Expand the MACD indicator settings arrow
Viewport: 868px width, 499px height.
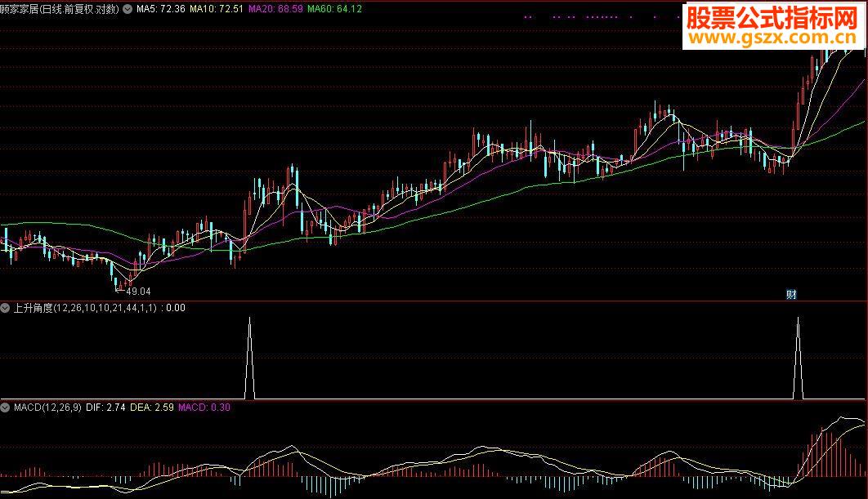[x=5, y=408]
